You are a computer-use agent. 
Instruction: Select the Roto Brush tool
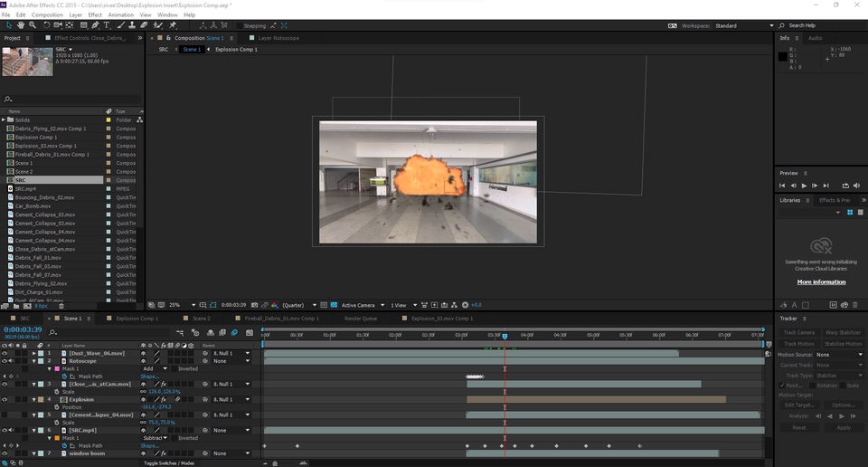pos(158,25)
